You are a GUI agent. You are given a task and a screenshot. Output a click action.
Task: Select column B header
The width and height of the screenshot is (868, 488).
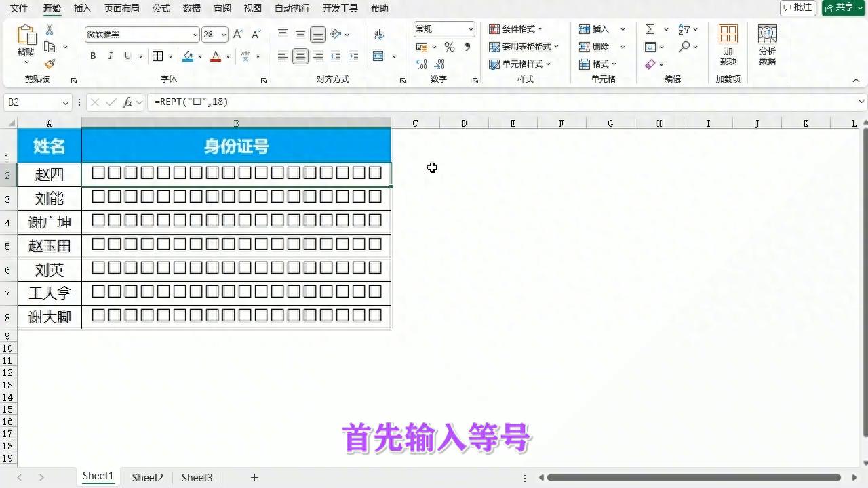(236, 123)
